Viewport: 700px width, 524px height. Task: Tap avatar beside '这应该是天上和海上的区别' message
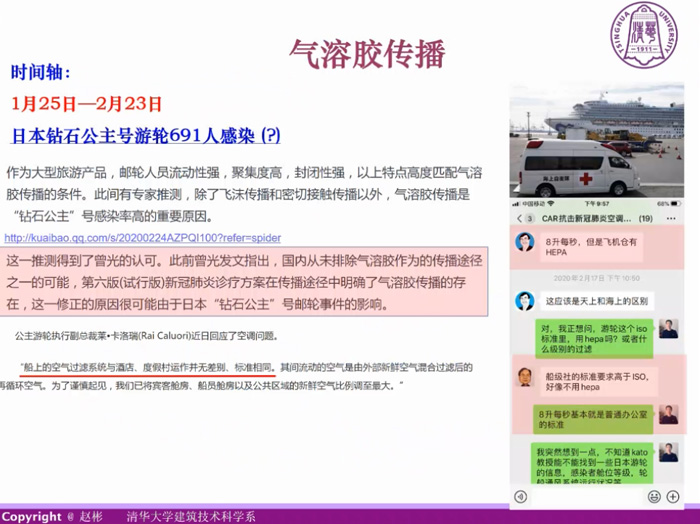point(525,301)
